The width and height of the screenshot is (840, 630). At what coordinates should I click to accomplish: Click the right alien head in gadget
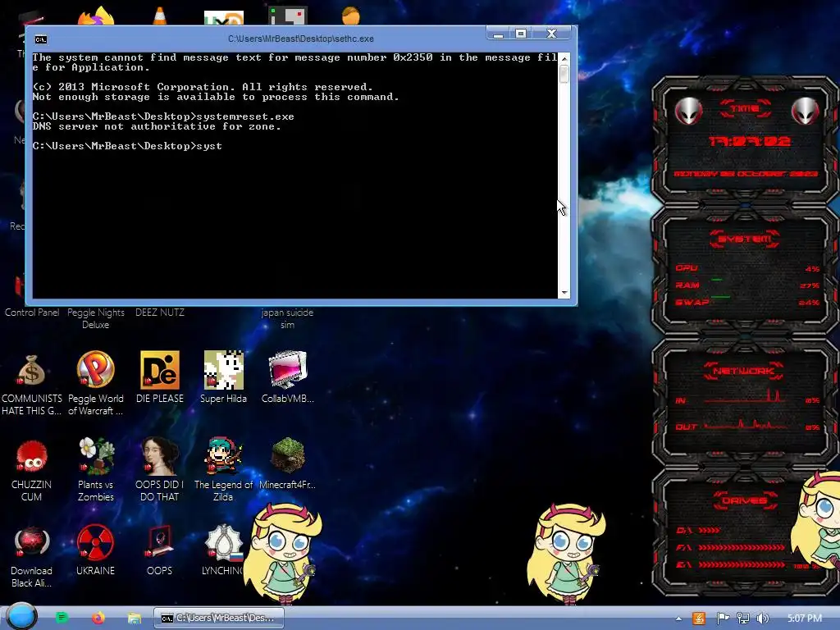click(x=806, y=112)
